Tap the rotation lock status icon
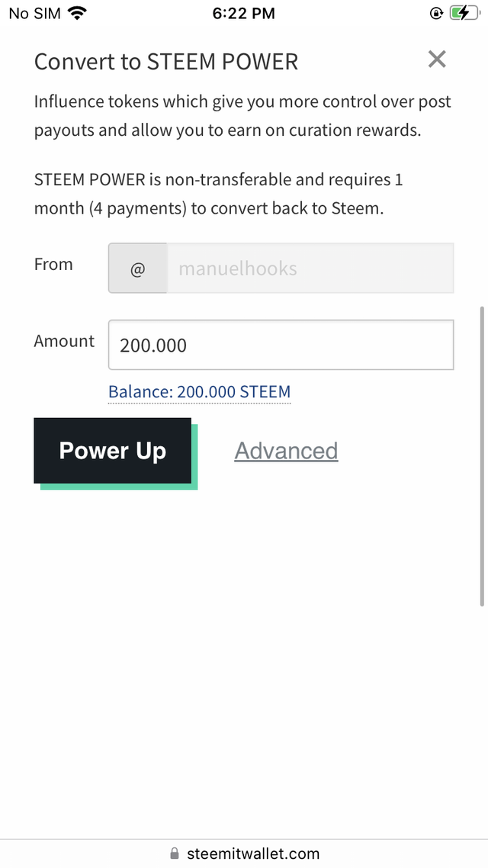 pyautogui.click(x=437, y=13)
